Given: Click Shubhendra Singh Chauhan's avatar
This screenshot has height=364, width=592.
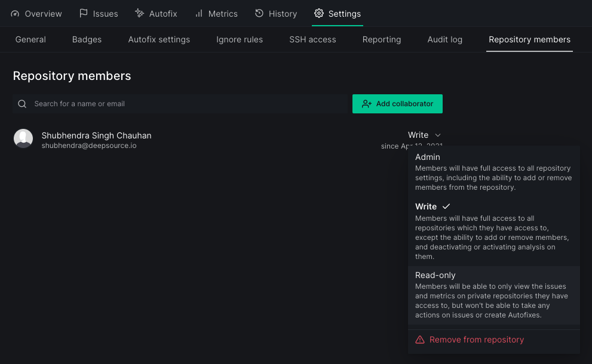Looking at the screenshot, I should pyautogui.click(x=23, y=138).
